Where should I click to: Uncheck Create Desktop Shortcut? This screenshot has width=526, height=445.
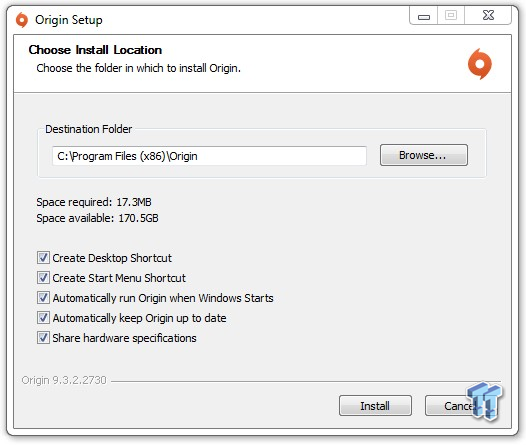point(43,258)
